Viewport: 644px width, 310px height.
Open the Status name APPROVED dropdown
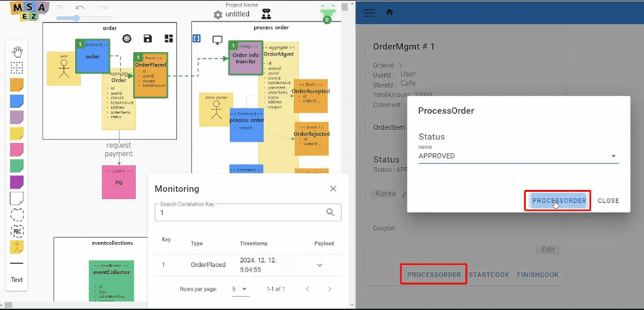point(613,157)
